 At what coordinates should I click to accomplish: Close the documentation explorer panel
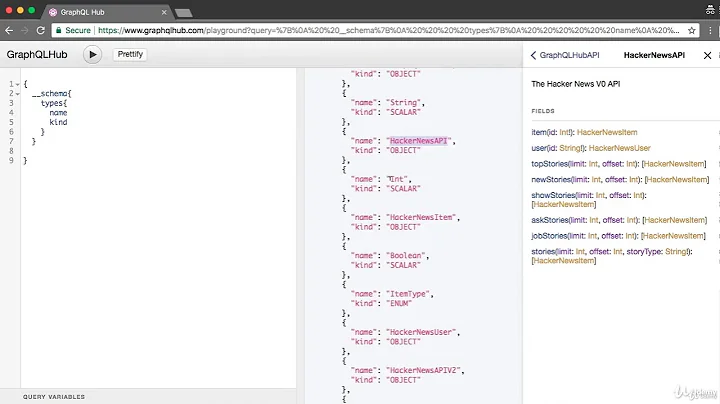tap(707, 56)
